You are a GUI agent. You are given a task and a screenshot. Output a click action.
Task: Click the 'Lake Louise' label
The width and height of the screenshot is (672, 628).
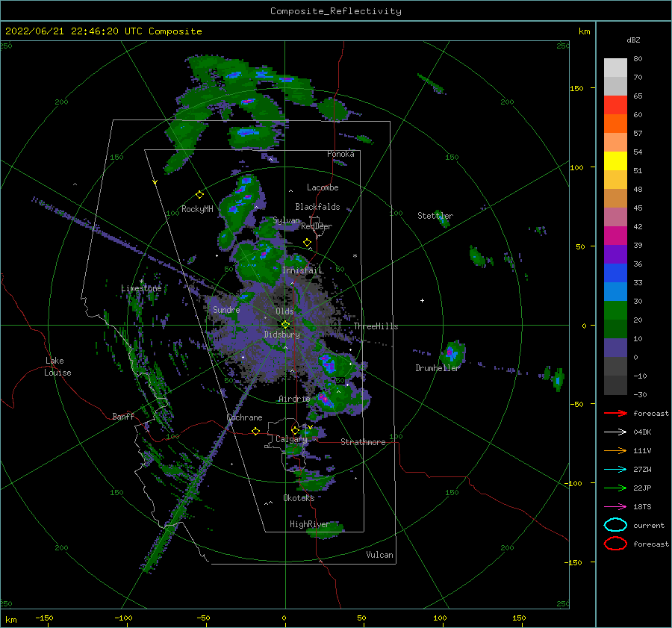(x=57, y=367)
